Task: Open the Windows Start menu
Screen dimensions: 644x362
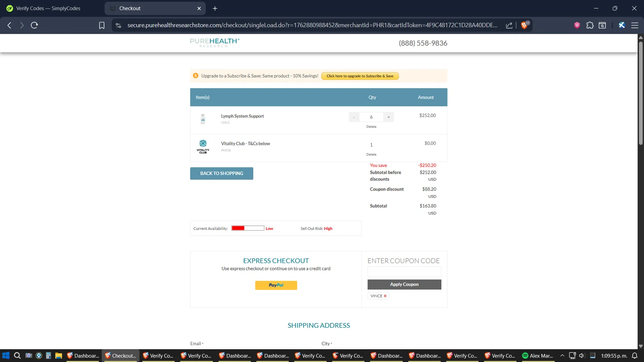Action: [6, 356]
